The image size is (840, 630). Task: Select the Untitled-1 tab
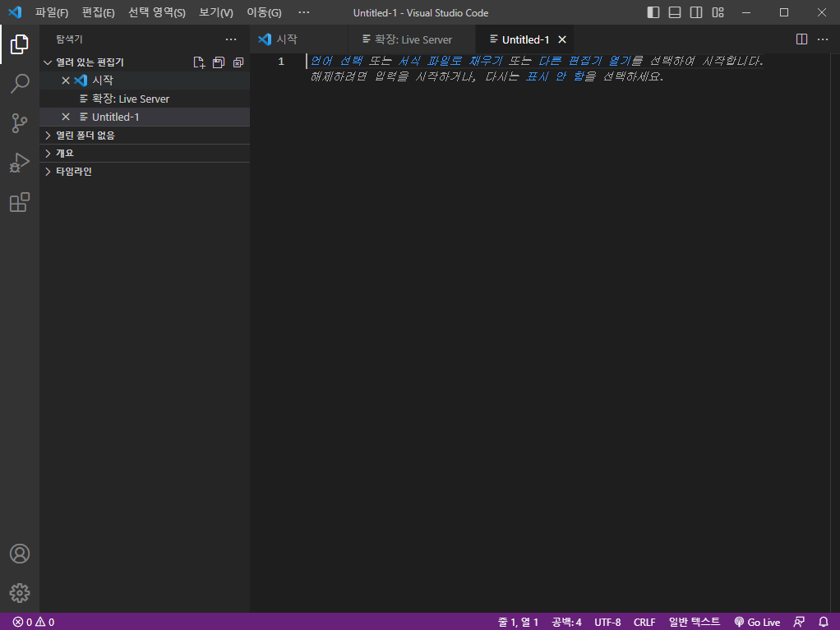coord(525,39)
